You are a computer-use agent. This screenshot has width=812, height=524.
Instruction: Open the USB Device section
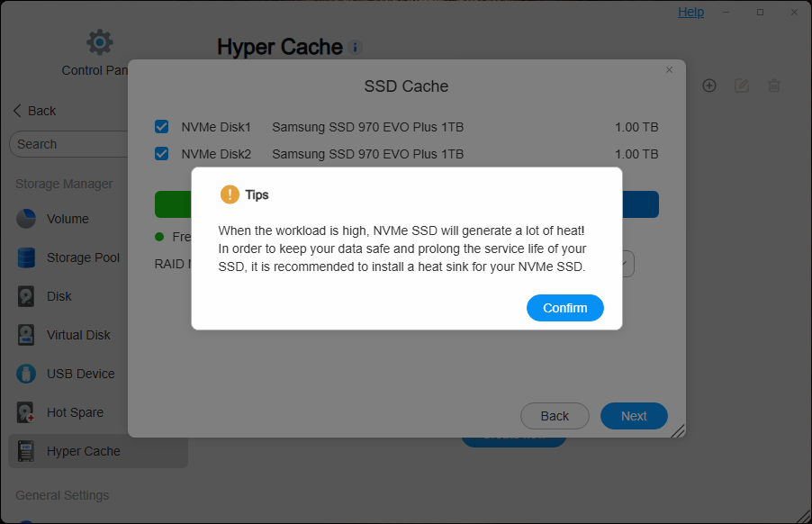coord(80,374)
